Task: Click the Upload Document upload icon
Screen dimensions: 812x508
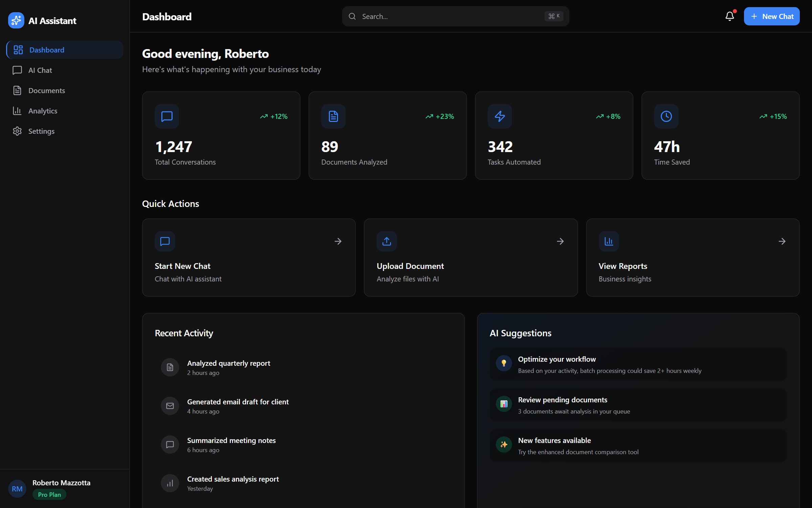Action: 387,241
